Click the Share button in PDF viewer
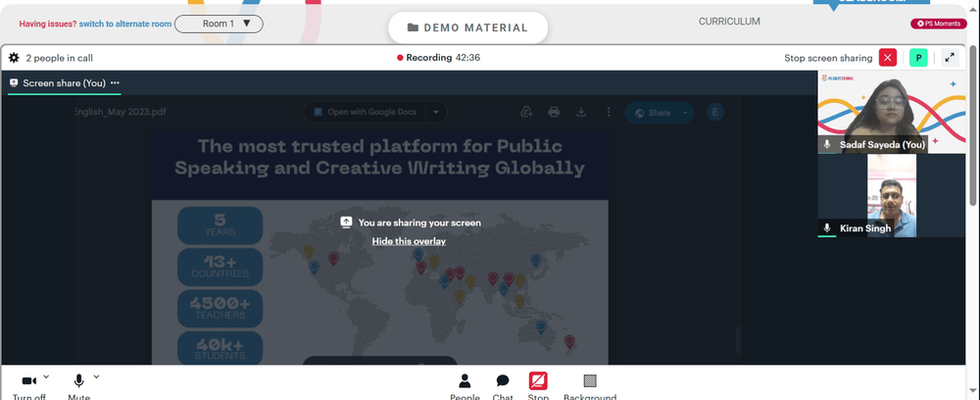Screen dimensions: 980x400 coord(653,113)
